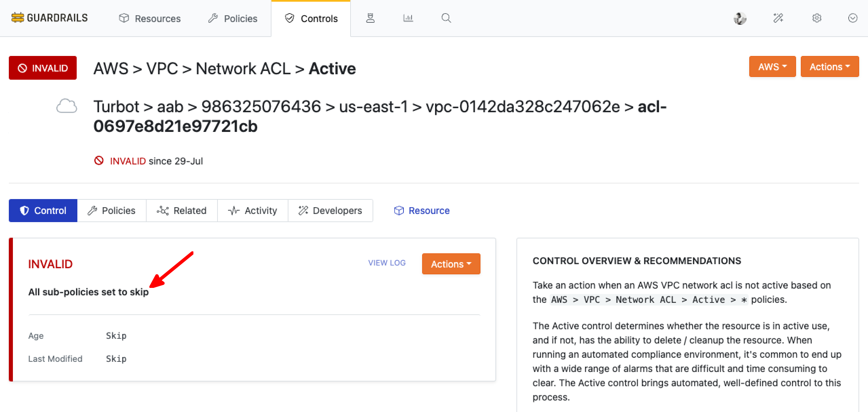Screen dimensions: 868x412
Task: Click the profile avatar picture
Action: [740, 18]
